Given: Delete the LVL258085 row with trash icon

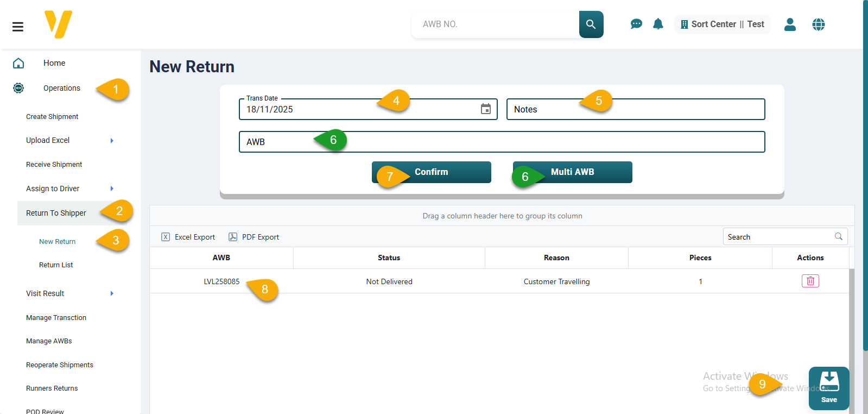Looking at the screenshot, I should coord(810,281).
